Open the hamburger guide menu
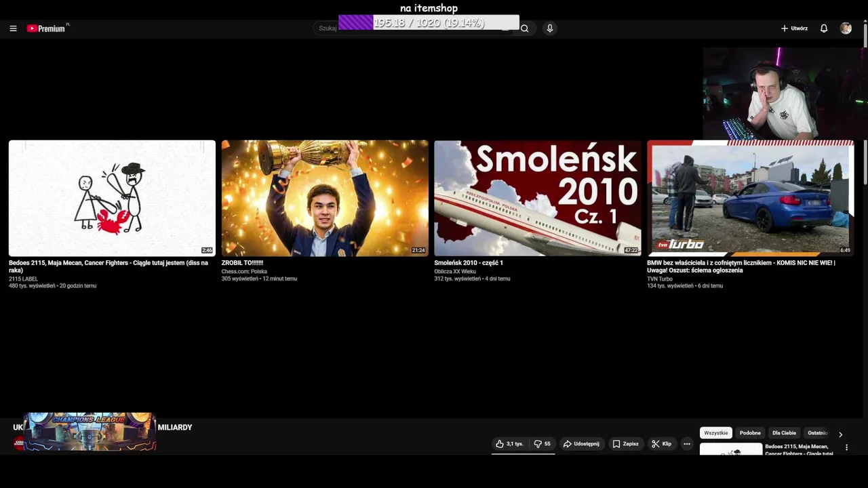Image resolution: width=868 pixels, height=488 pixels. point(13,28)
